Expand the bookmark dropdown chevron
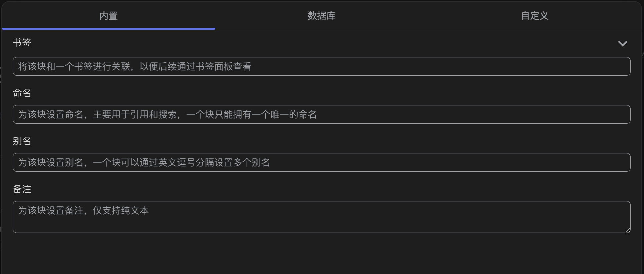This screenshot has width=644, height=274. (622, 44)
